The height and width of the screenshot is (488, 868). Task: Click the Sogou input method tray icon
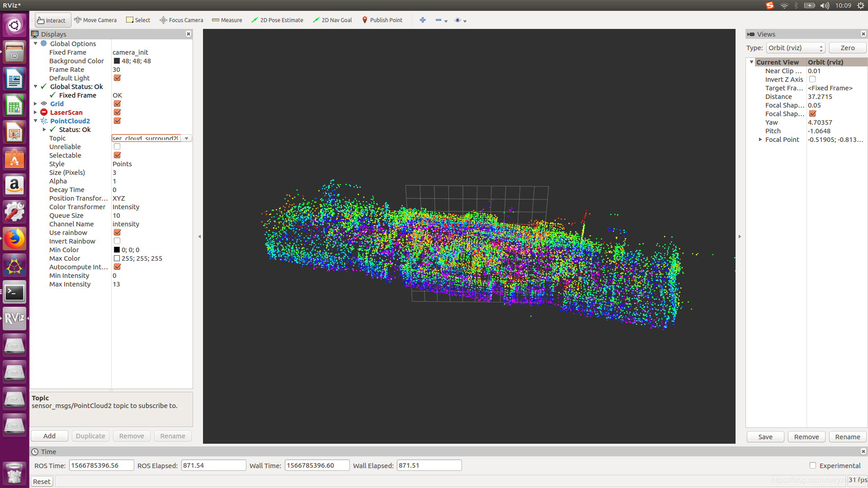[x=770, y=5]
